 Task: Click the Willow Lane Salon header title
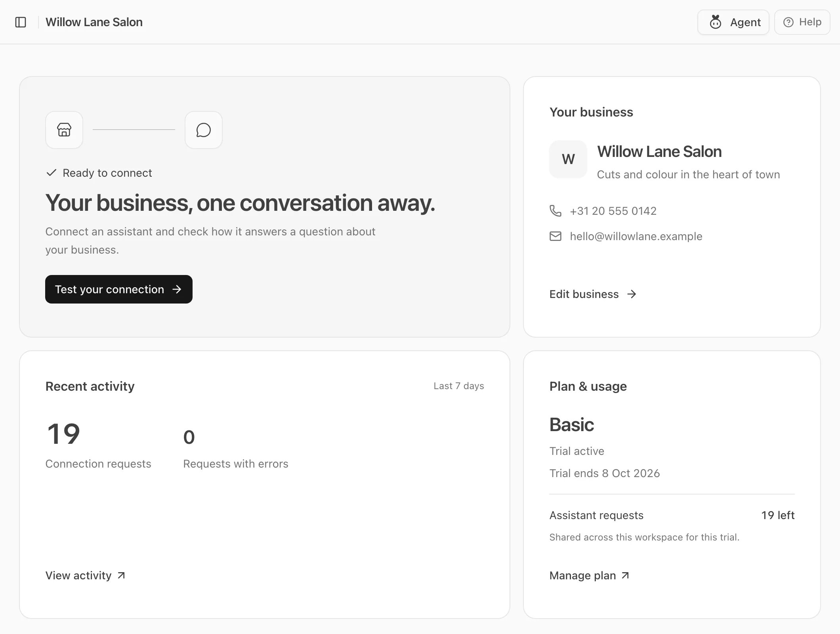(x=94, y=22)
